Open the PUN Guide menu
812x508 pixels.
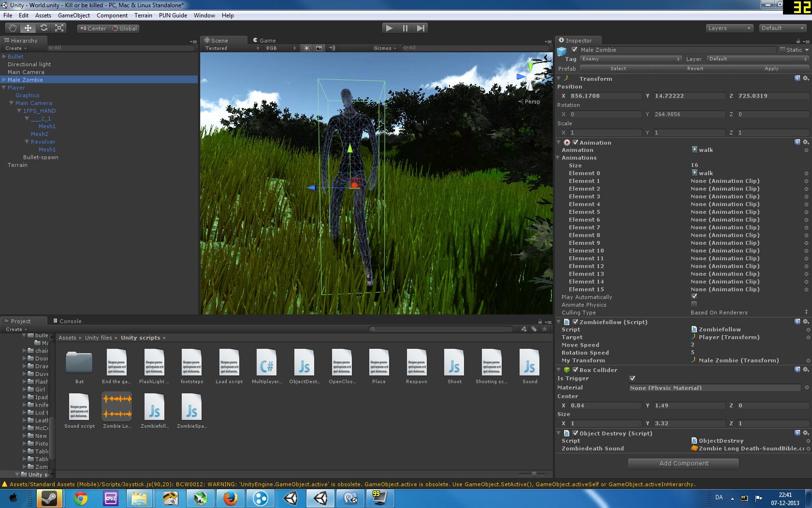173,15
